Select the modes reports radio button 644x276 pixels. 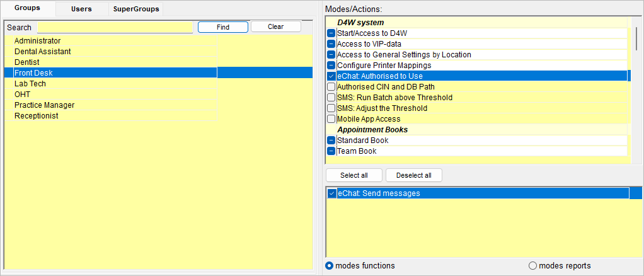(x=532, y=266)
